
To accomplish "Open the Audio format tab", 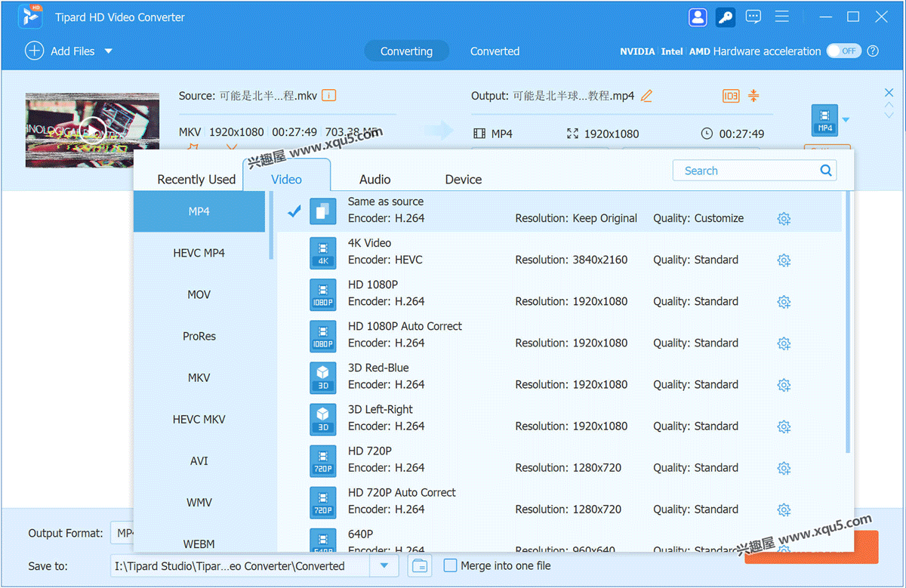I will coord(374,179).
